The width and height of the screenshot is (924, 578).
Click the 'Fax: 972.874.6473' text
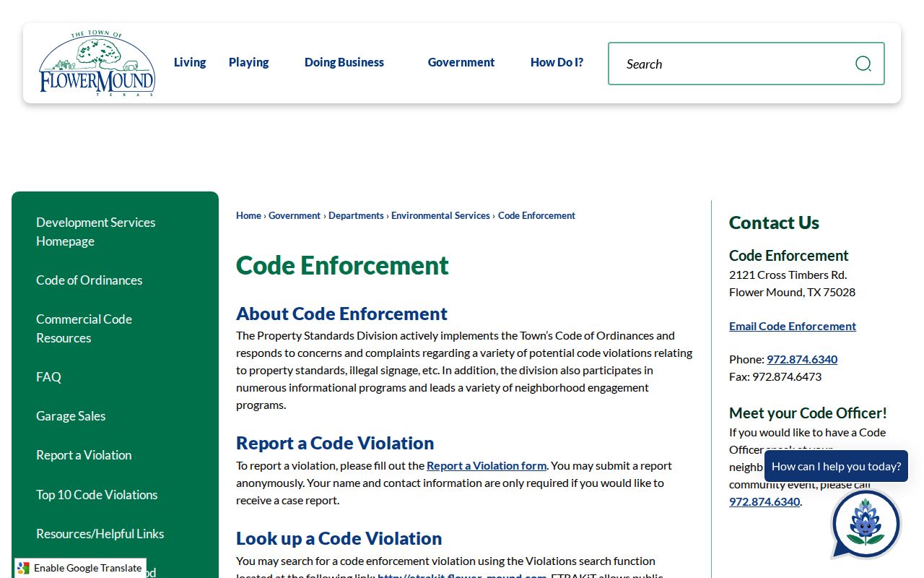pyautogui.click(x=775, y=376)
